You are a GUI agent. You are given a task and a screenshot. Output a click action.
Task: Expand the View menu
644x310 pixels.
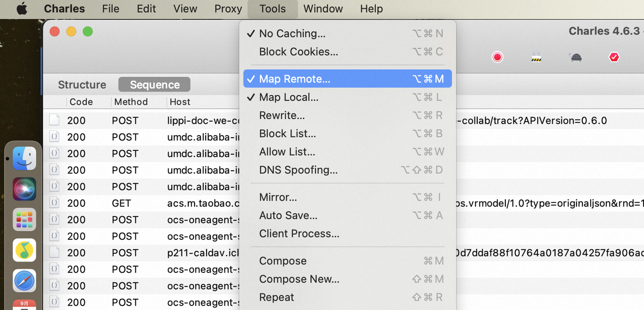click(185, 9)
